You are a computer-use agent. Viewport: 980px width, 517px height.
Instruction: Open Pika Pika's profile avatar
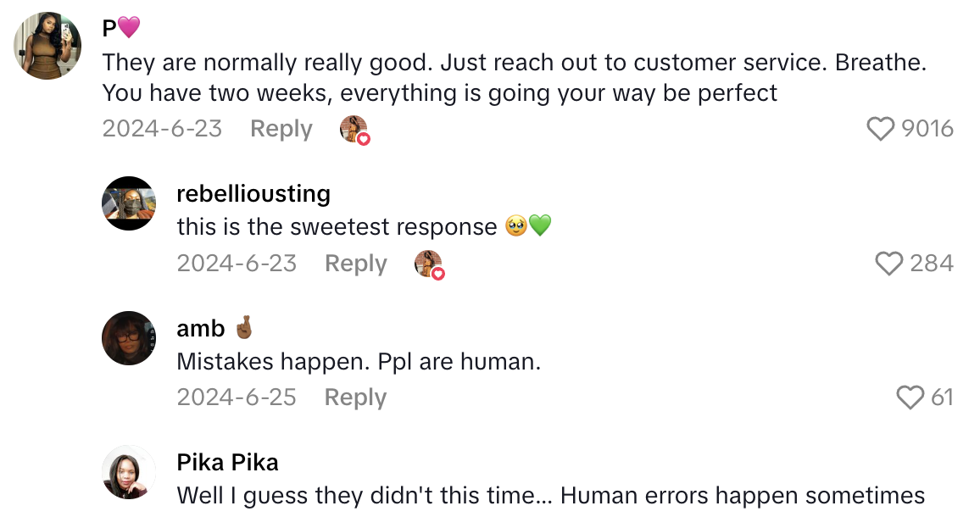pyautogui.click(x=129, y=472)
